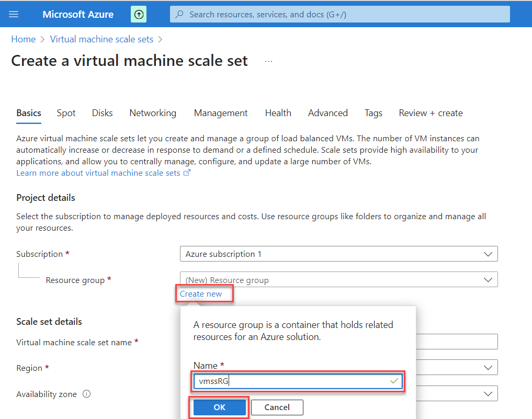Screen dimensions: 532x419
Task: Navigate to Virtual machine scale sets breadcrumb
Action: point(101,39)
